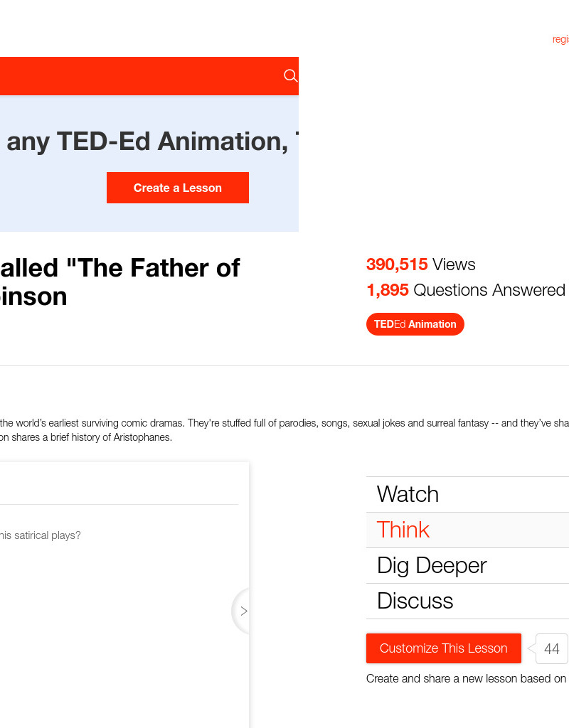Viewport: 569px width, 728px height.
Task: Switch to Dig Deeper section
Action: point(432,565)
